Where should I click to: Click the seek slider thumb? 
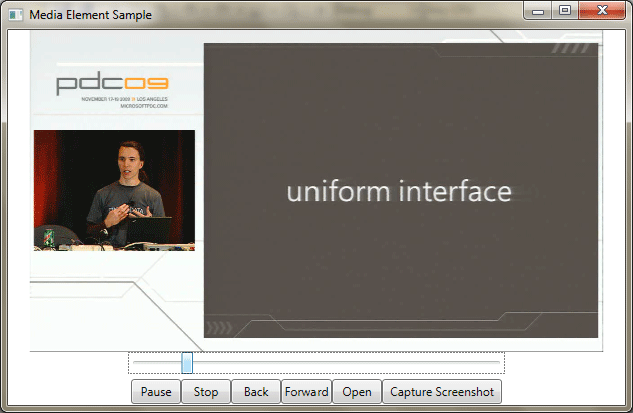tap(187, 363)
